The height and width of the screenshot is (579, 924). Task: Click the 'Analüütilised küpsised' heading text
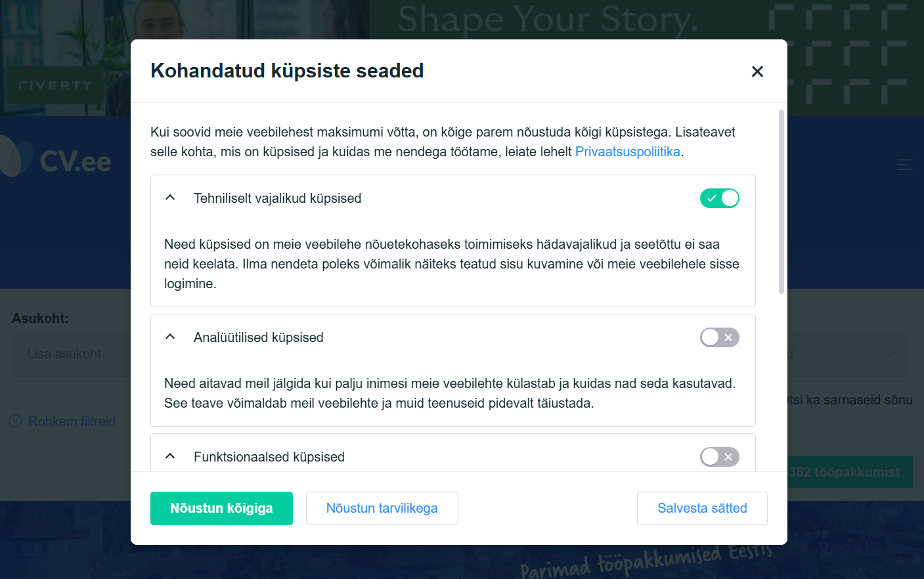[x=259, y=337]
